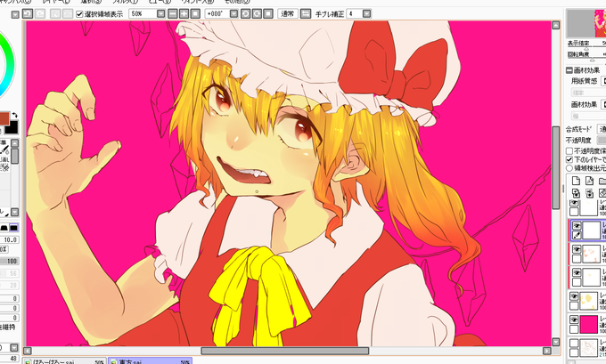The height and width of the screenshot is (364, 606).
Task: Click the brush size 10.0 field
Action: (9, 239)
